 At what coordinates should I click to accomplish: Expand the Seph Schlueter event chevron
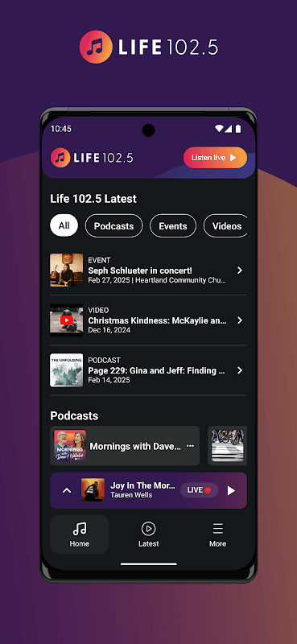pos(240,270)
